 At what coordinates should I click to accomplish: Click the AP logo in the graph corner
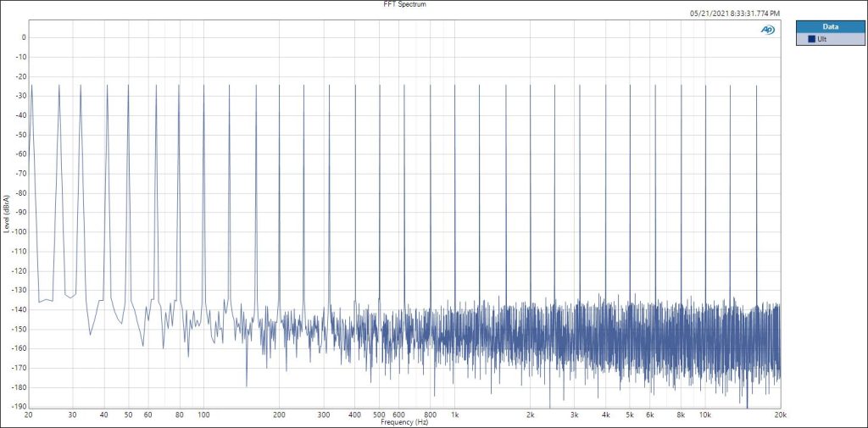point(767,30)
